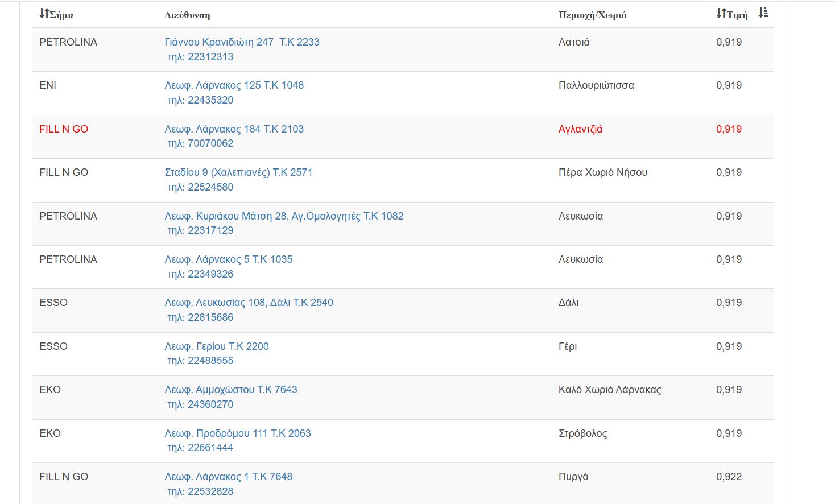Click phone number τηλ: 22435320
This screenshot has height=504, width=835.
point(200,100)
